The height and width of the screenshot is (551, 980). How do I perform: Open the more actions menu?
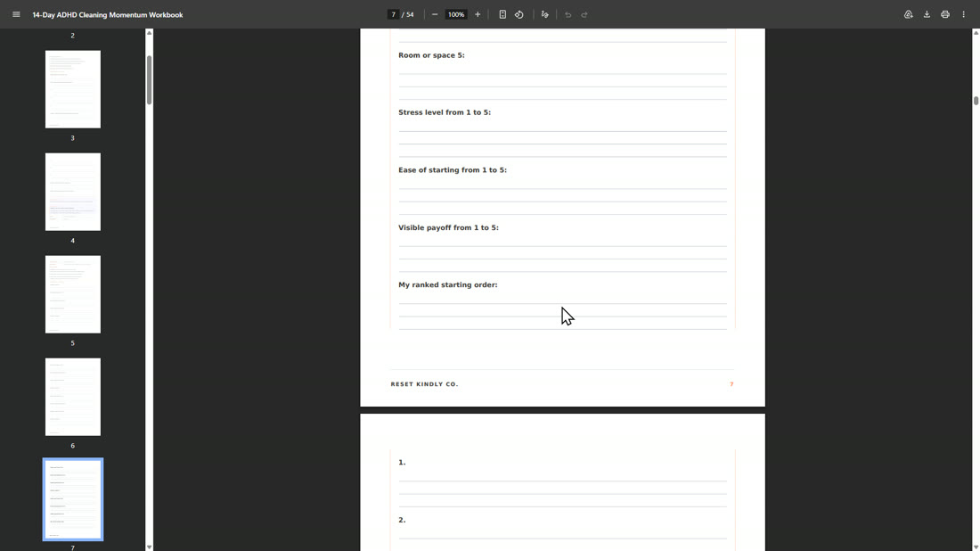point(964,14)
